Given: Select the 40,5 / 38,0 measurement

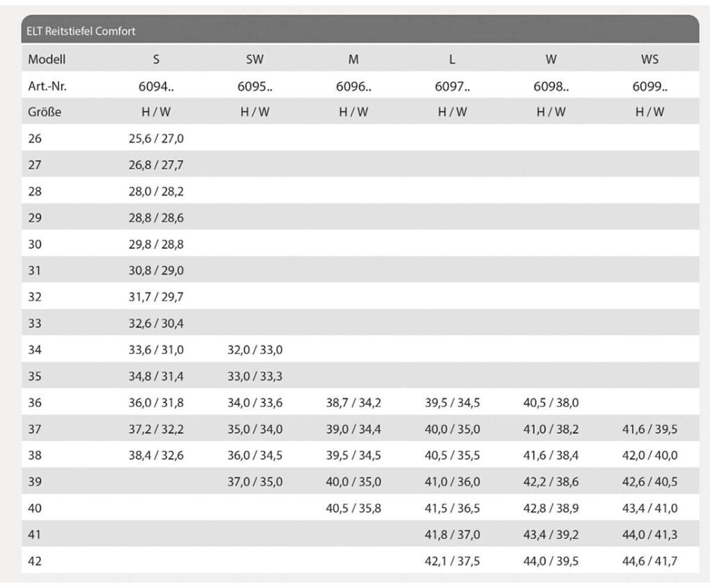Looking at the screenshot, I should 551,402.
